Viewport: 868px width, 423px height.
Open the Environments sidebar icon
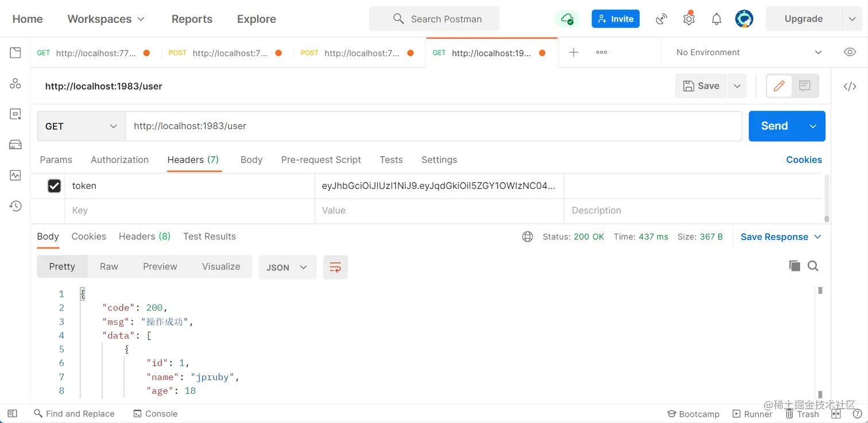coord(15,114)
